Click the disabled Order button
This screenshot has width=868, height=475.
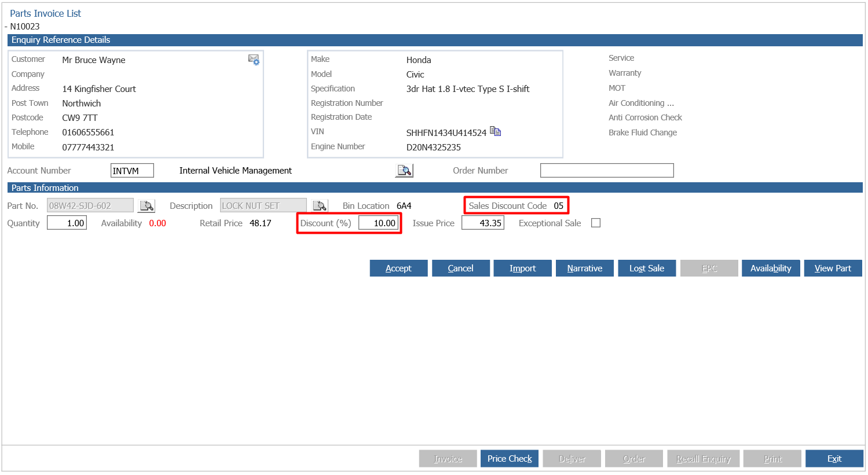[x=634, y=458]
